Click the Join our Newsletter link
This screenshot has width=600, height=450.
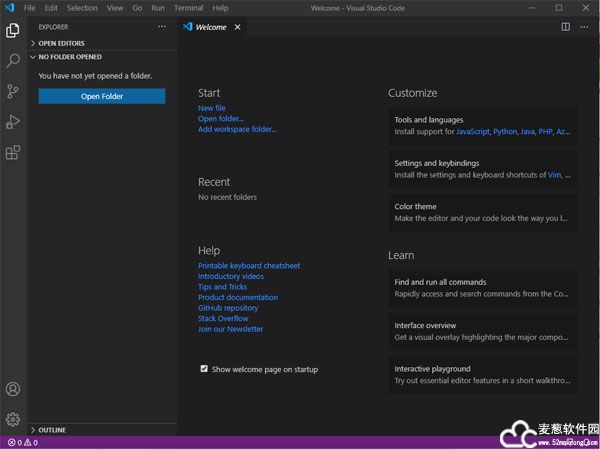point(230,329)
